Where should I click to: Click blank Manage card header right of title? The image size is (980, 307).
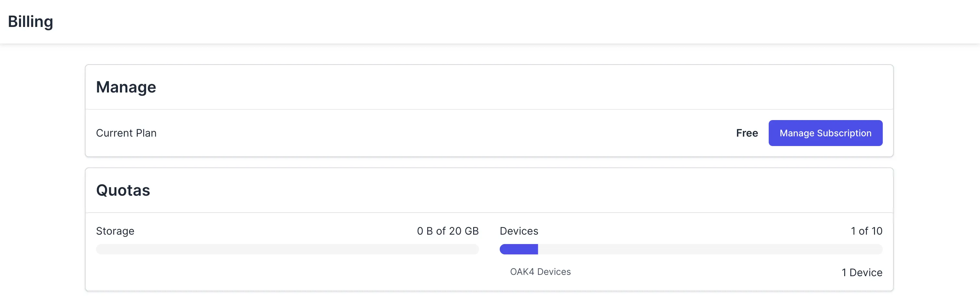pyautogui.click(x=495, y=87)
